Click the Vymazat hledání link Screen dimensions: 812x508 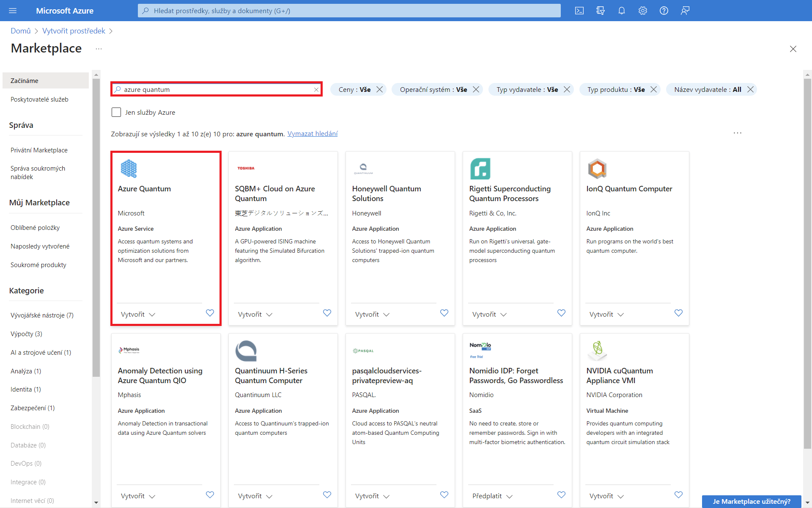[x=312, y=134]
